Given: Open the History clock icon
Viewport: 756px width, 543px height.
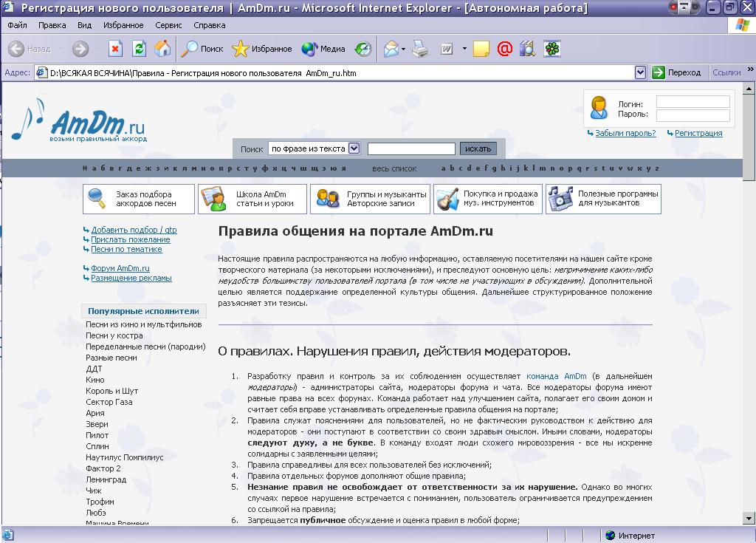Looking at the screenshot, I should point(363,49).
